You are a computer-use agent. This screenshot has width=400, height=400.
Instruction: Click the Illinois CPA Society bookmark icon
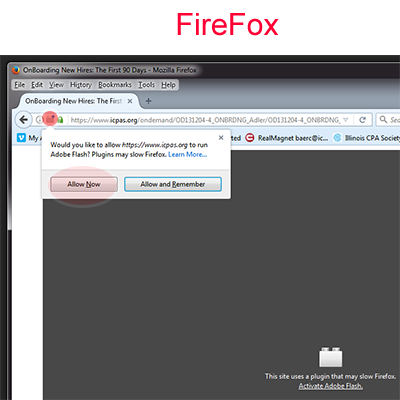pyautogui.click(x=338, y=137)
